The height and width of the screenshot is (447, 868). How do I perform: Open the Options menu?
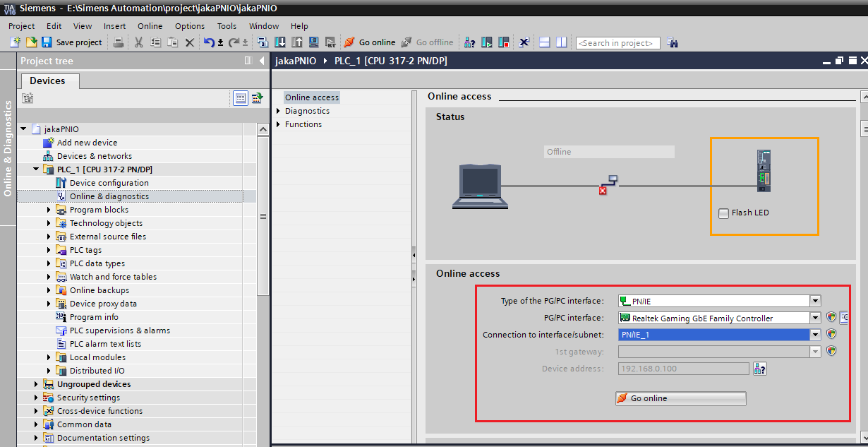coord(190,26)
